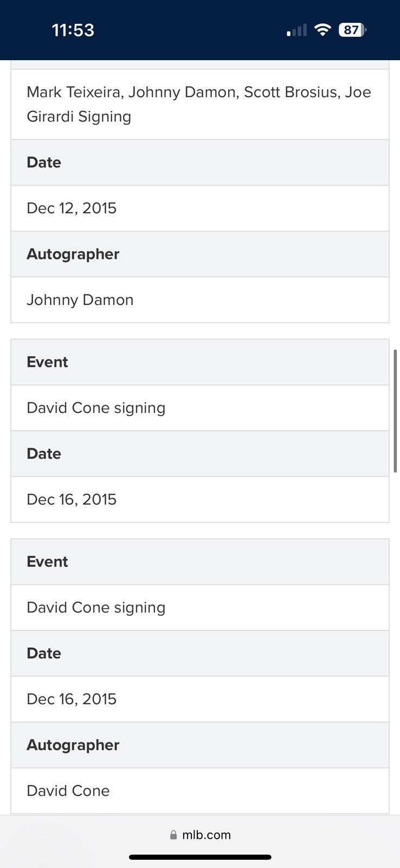The image size is (400, 868).
Task: Select the David Cone autographer value
Action: click(x=68, y=791)
